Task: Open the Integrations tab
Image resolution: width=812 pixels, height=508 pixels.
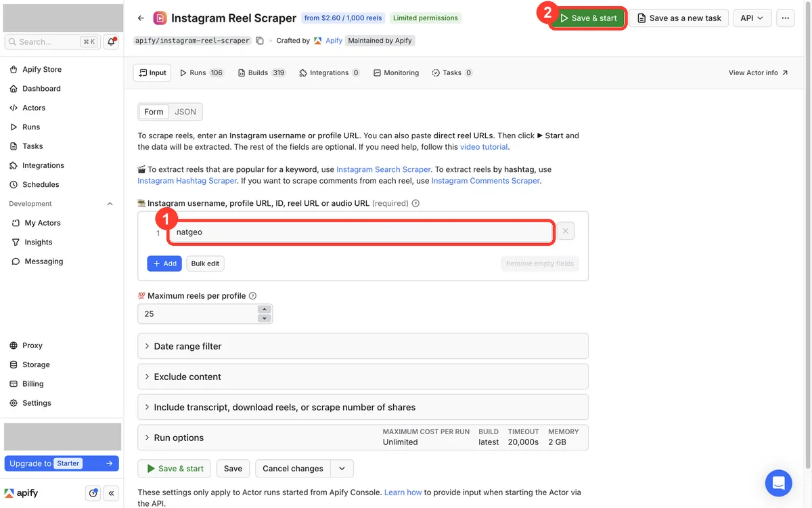Action: (330, 72)
